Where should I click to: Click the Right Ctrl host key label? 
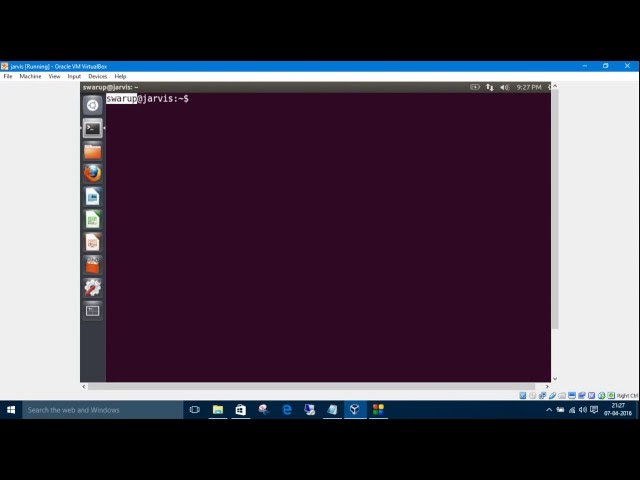pos(627,396)
